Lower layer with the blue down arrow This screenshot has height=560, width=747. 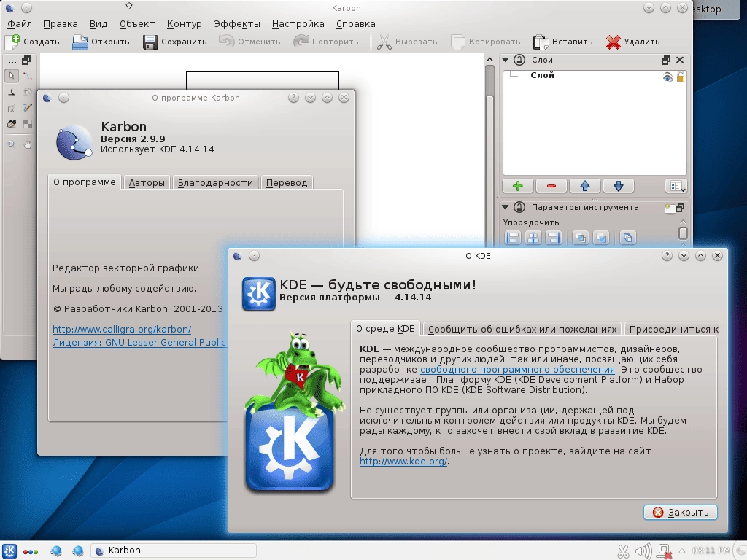[619, 186]
